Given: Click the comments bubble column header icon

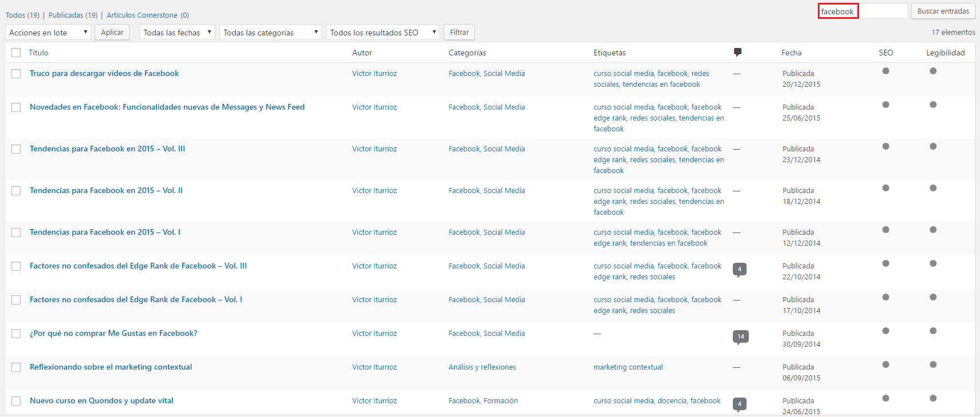Looking at the screenshot, I should coord(737,53).
